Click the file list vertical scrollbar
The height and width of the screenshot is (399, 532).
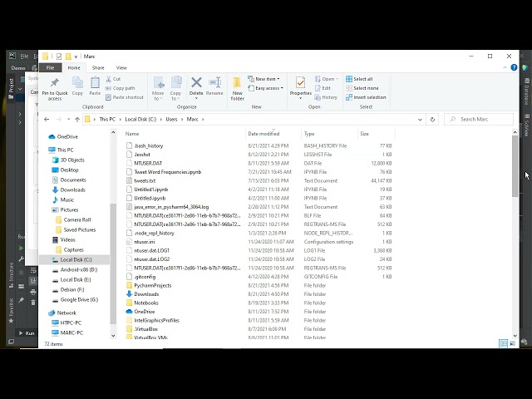pyautogui.click(x=515, y=166)
